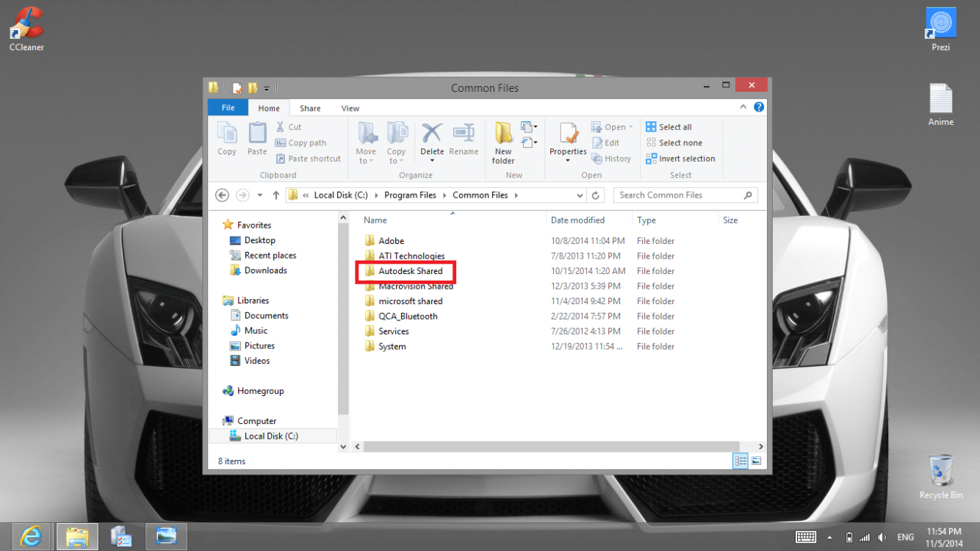Switch to details view icon

tap(741, 461)
